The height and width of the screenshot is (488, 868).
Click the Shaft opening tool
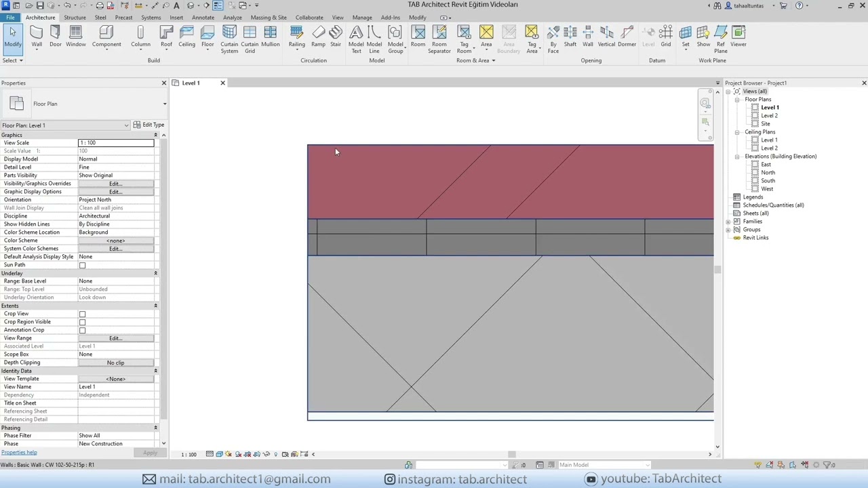pyautogui.click(x=570, y=37)
